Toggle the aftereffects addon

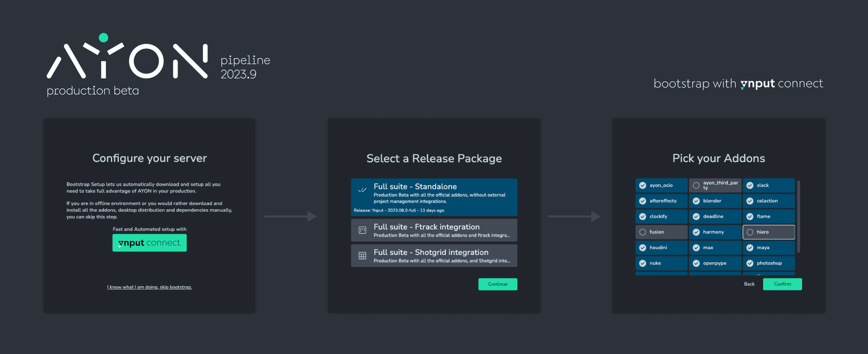(661, 201)
